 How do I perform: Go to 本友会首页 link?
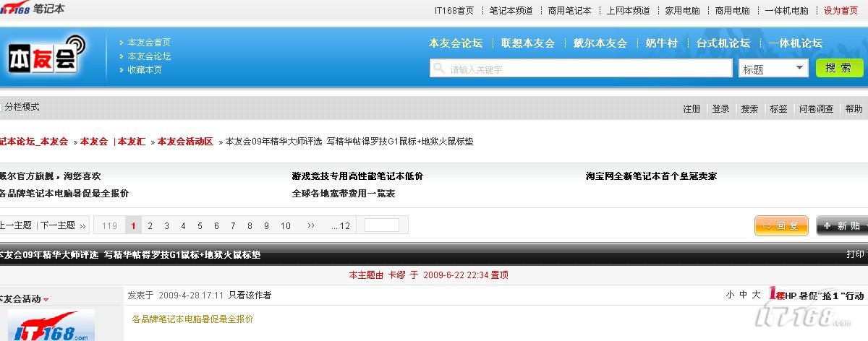coord(149,43)
